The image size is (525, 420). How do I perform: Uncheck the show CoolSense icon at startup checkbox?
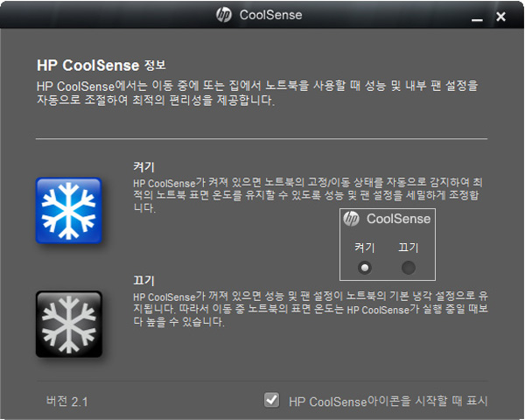pos(271,400)
